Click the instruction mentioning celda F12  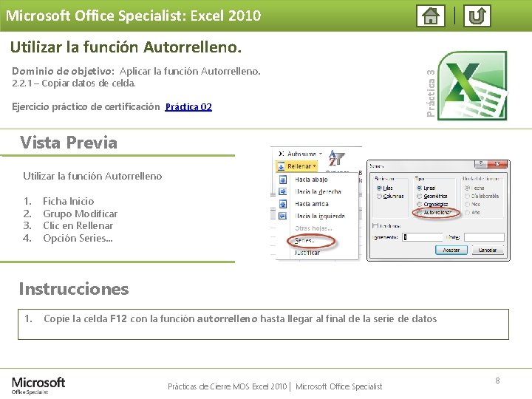[240, 319]
